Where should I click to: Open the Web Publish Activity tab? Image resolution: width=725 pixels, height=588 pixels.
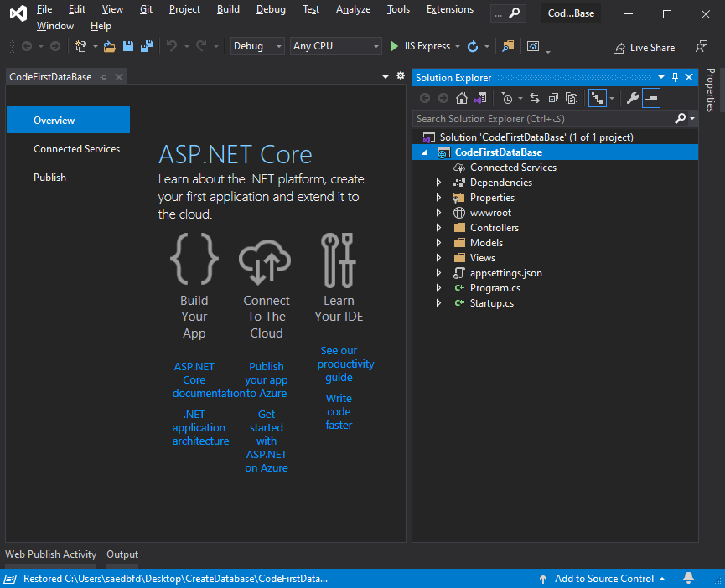click(51, 554)
